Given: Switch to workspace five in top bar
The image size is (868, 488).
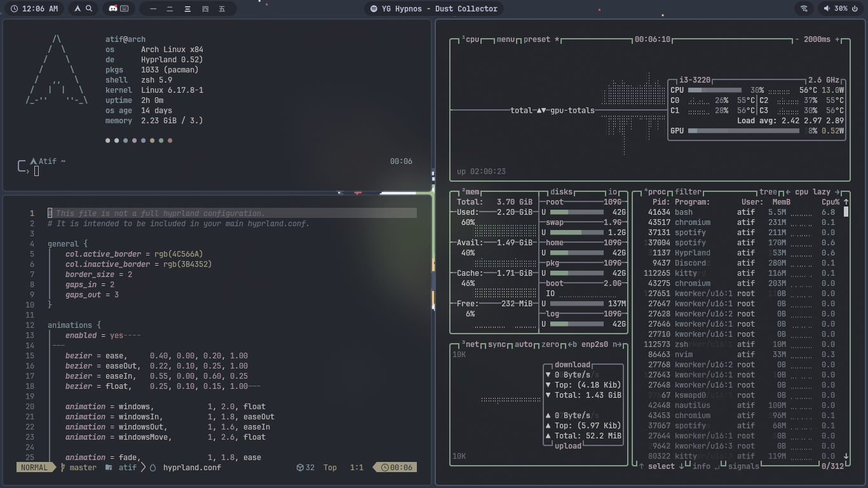Looking at the screenshot, I should click(x=222, y=9).
